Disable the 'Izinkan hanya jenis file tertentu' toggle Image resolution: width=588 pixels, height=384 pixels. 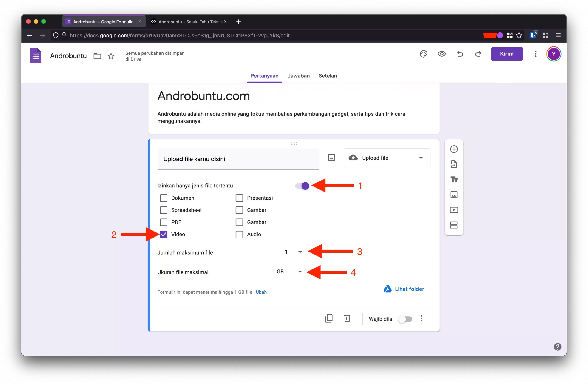pyautogui.click(x=301, y=186)
